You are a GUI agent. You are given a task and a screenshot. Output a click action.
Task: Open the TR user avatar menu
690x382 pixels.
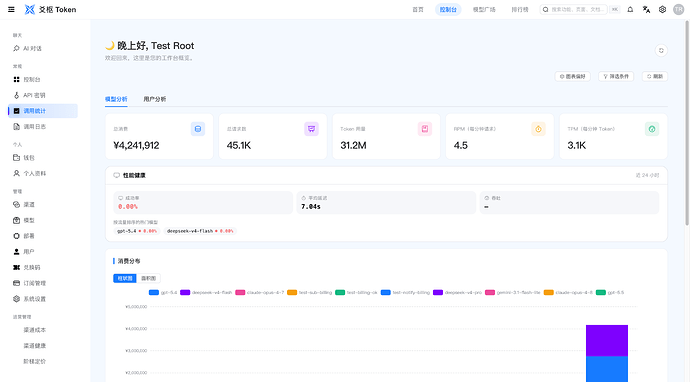[x=679, y=9]
